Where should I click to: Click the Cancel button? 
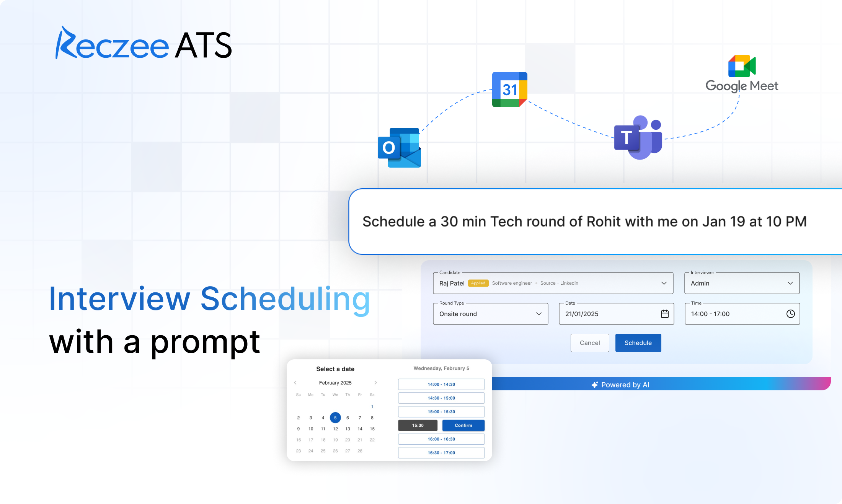pyautogui.click(x=590, y=343)
